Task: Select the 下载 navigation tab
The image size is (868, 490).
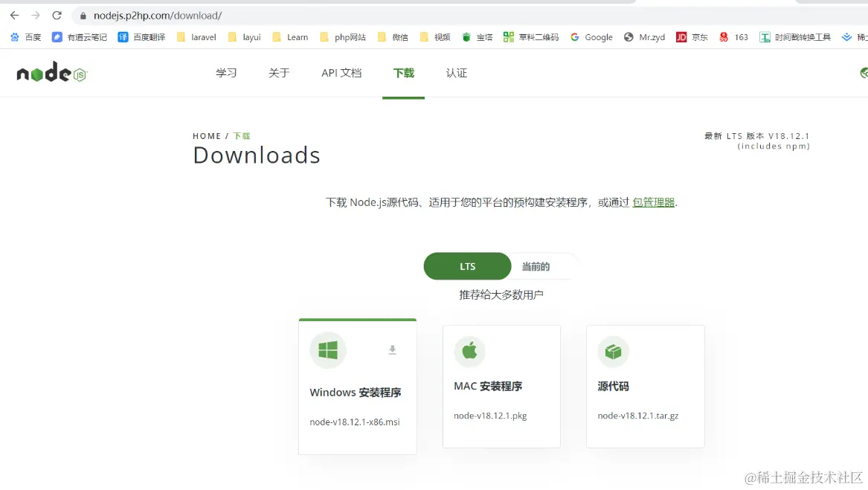Action: click(404, 73)
